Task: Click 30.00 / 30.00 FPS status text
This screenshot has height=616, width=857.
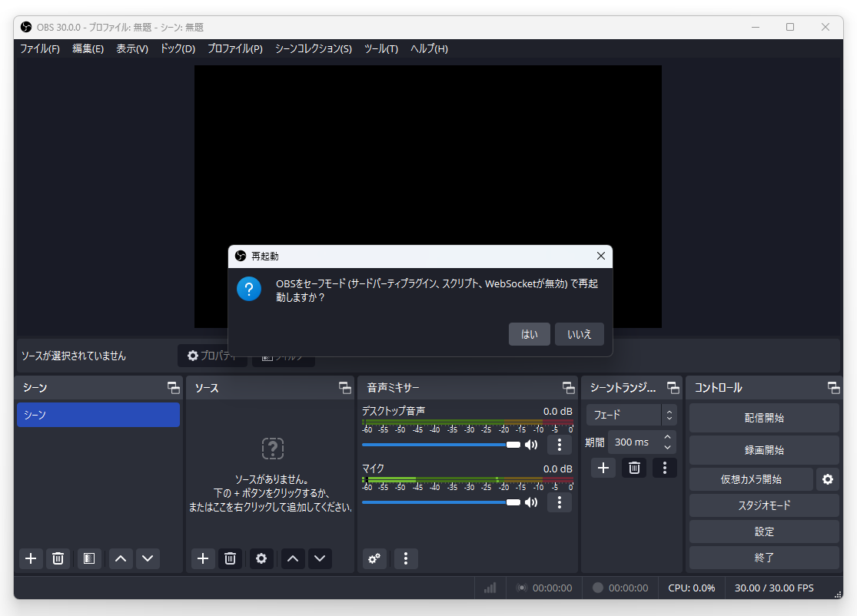Action: coord(774,588)
